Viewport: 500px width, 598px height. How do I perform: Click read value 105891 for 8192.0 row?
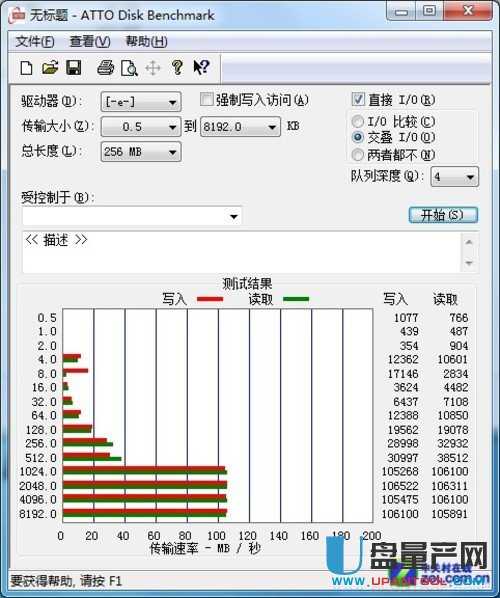click(x=449, y=514)
